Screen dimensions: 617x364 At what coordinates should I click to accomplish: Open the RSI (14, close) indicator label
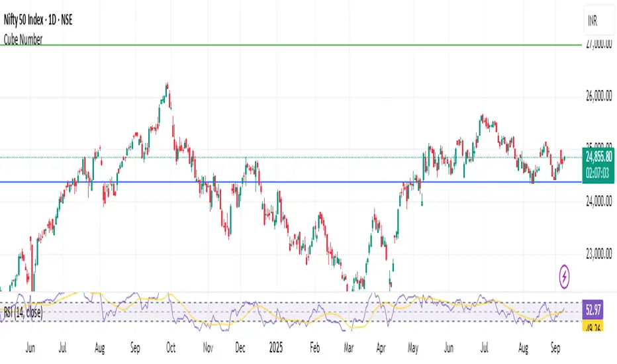23,312
